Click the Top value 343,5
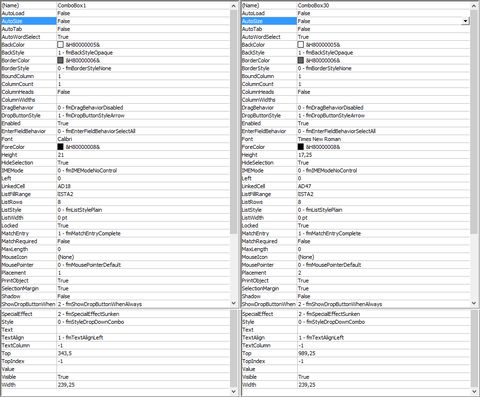480x397 pixels. click(x=65, y=353)
